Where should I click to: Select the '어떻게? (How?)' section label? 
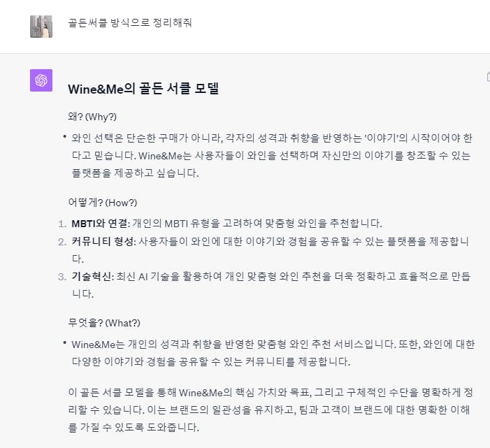(x=103, y=203)
